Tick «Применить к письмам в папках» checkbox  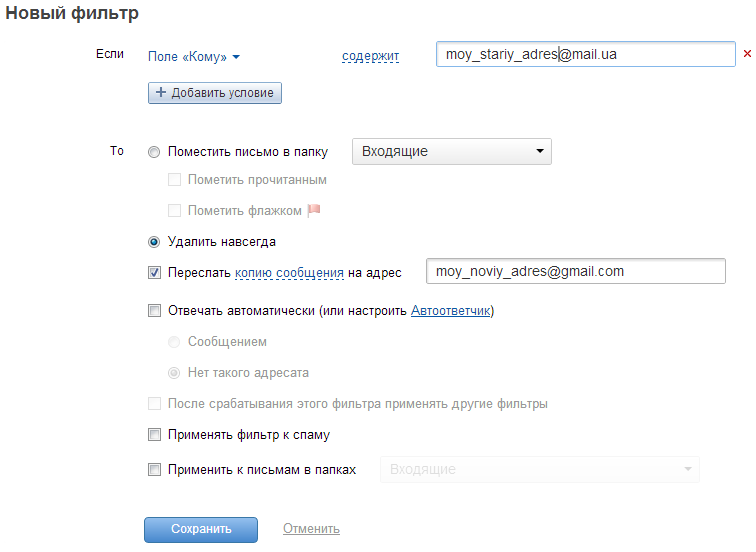[154, 469]
